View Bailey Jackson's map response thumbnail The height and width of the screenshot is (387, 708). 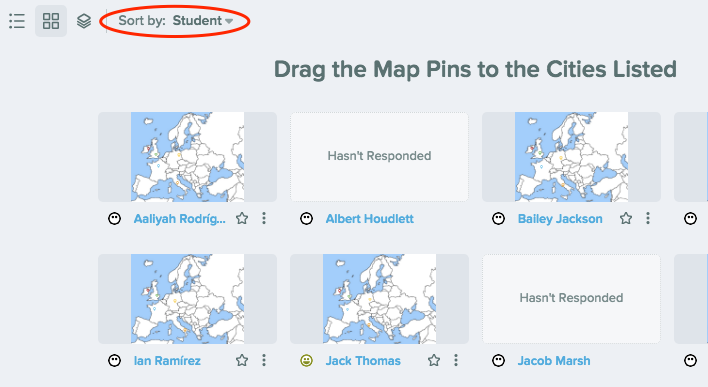tap(571, 157)
